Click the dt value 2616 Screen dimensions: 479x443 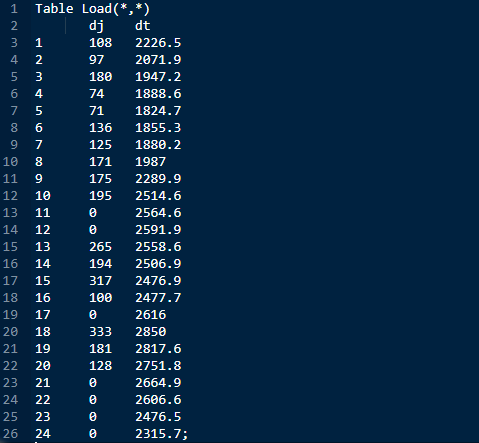click(150, 315)
